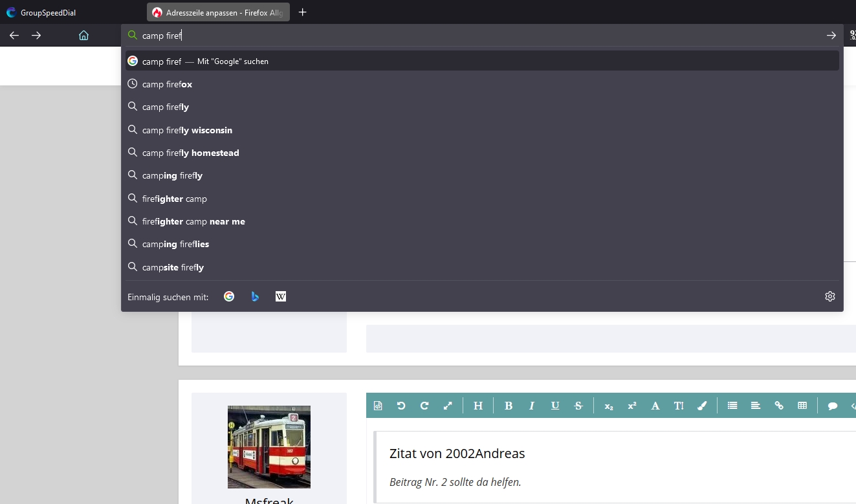This screenshot has height=504, width=856.
Task: Open a new tab with the plus button
Action: tap(303, 12)
